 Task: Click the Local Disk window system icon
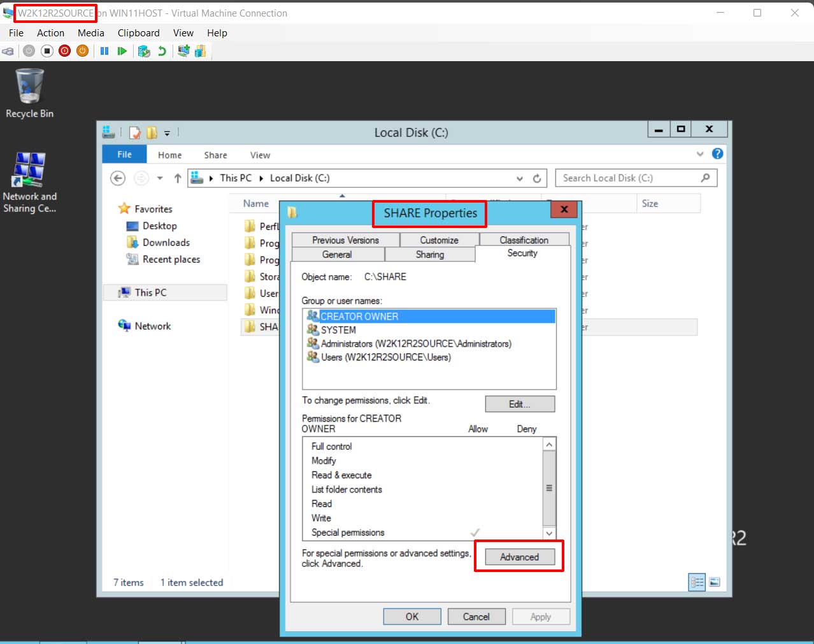109,132
